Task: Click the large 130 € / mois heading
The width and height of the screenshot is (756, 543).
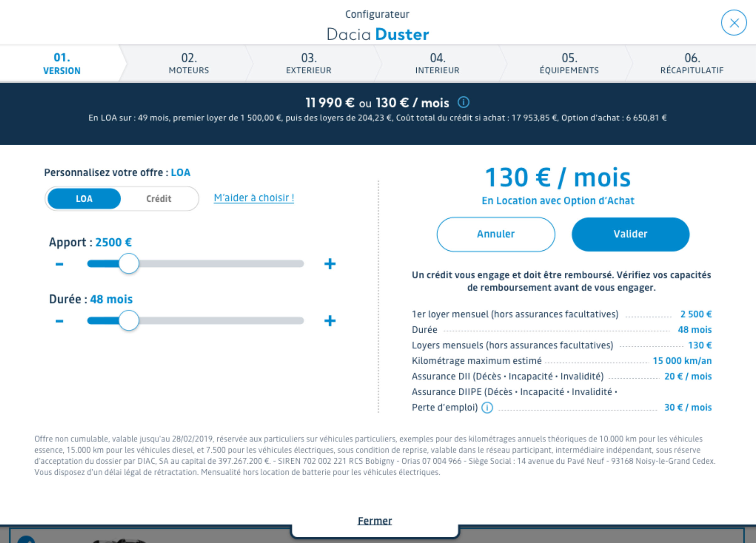Action: point(558,178)
